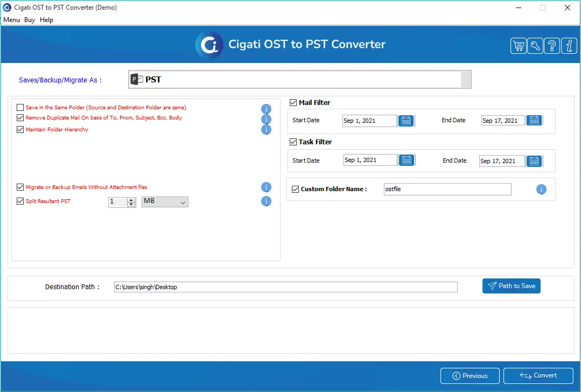The height and width of the screenshot is (392, 581).
Task: Open the key activation icon
Action: click(x=535, y=46)
